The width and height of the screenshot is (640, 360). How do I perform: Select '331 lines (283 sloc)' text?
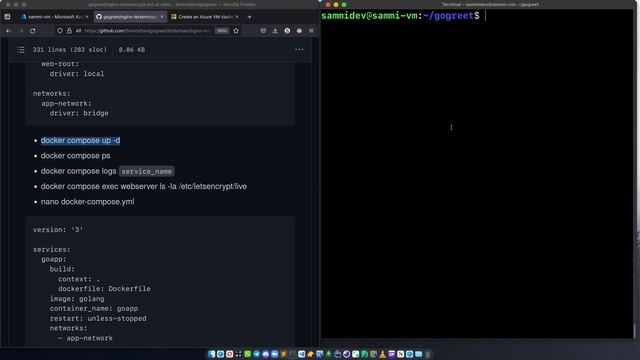click(x=70, y=50)
